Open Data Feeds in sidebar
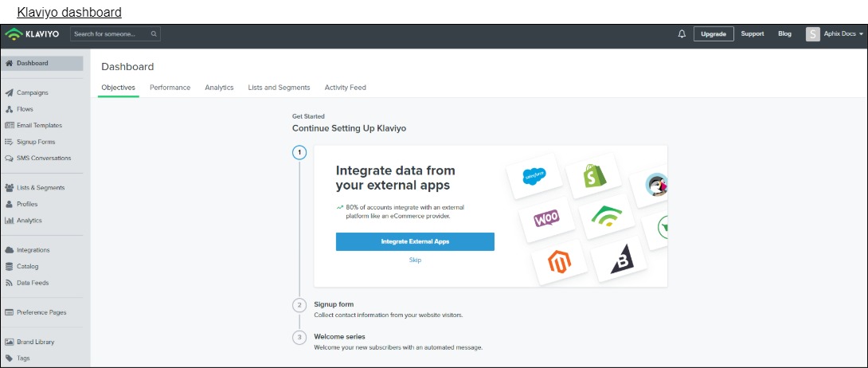The height and width of the screenshot is (368, 868). pyautogui.click(x=32, y=283)
